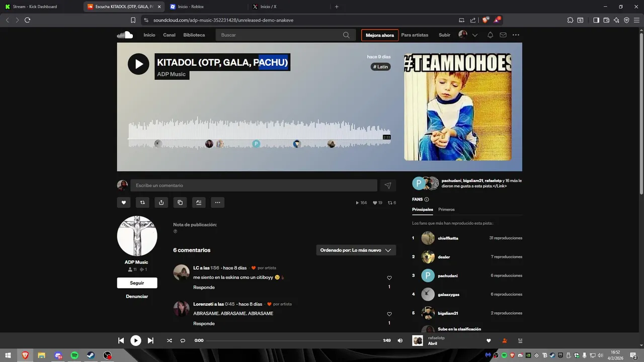This screenshot has width=644, height=362.
Task: Open more track actions ellipsis button
Action: click(x=217, y=203)
